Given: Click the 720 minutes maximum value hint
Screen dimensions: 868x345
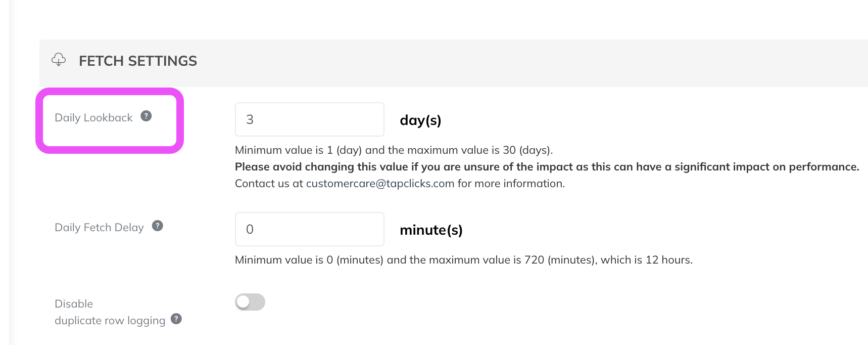Looking at the screenshot, I should coord(464,260).
